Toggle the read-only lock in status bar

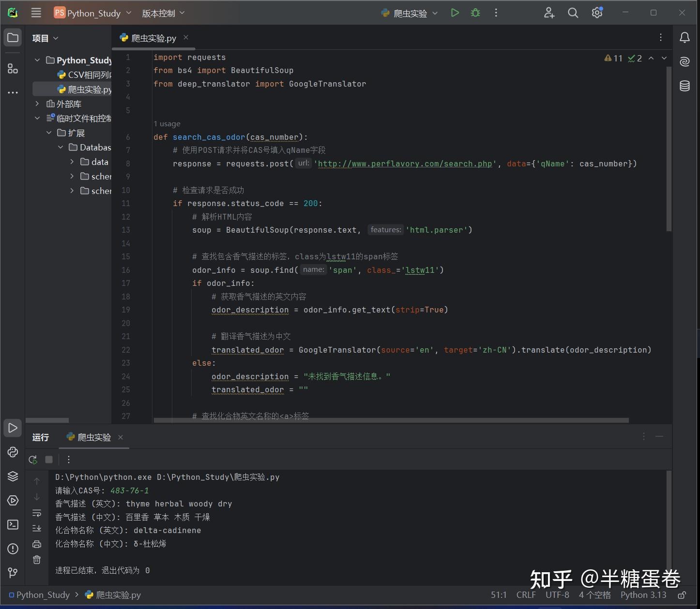click(x=682, y=595)
